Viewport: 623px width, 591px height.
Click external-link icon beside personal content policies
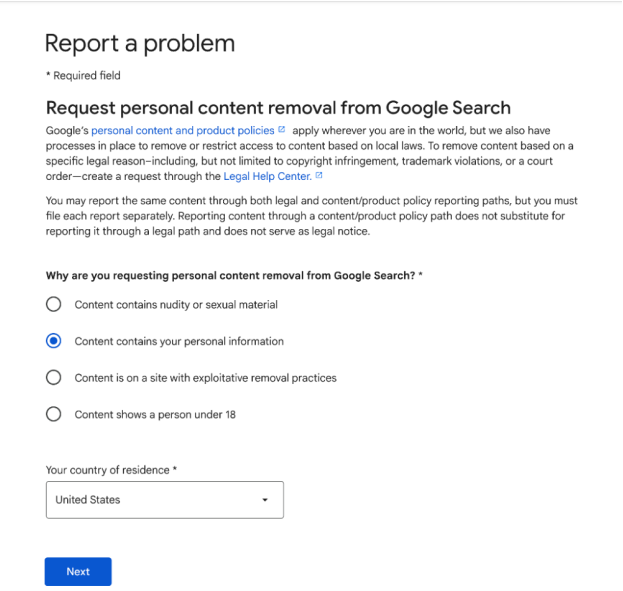(282, 130)
